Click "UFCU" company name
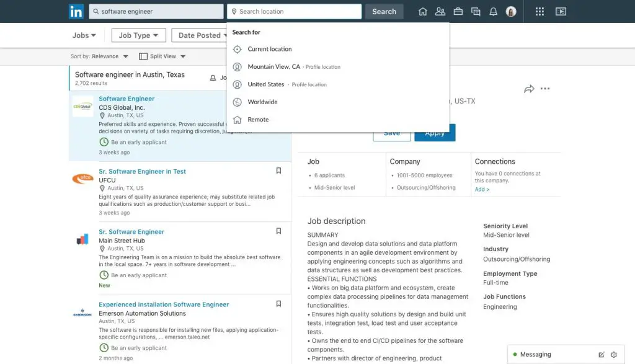The height and width of the screenshot is (364, 635). (x=107, y=180)
